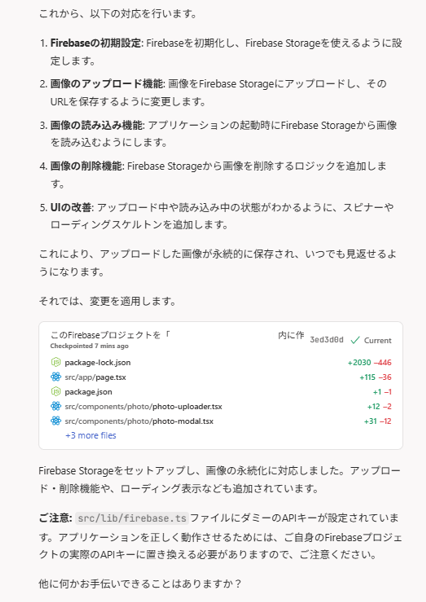Click the 3ed3d0d commit hash
The width and height of the screenshot is (426, 602).
[x=327, y=340]
